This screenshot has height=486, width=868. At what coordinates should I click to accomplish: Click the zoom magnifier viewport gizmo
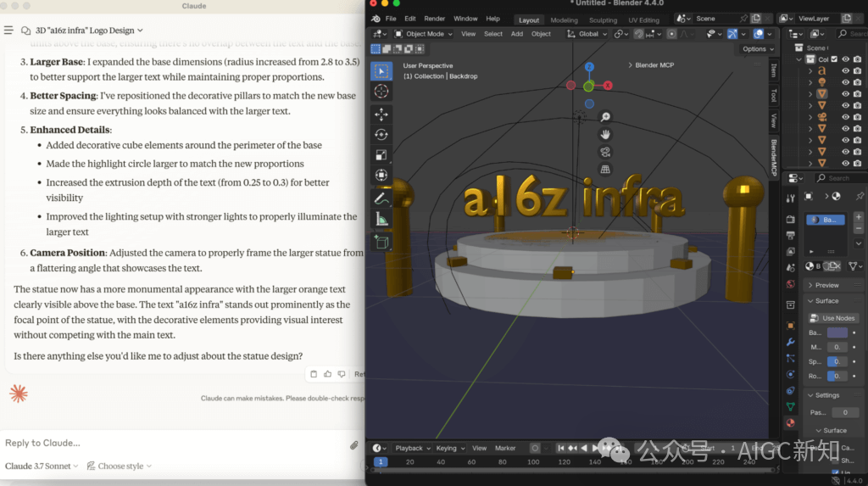coord(605,117)
